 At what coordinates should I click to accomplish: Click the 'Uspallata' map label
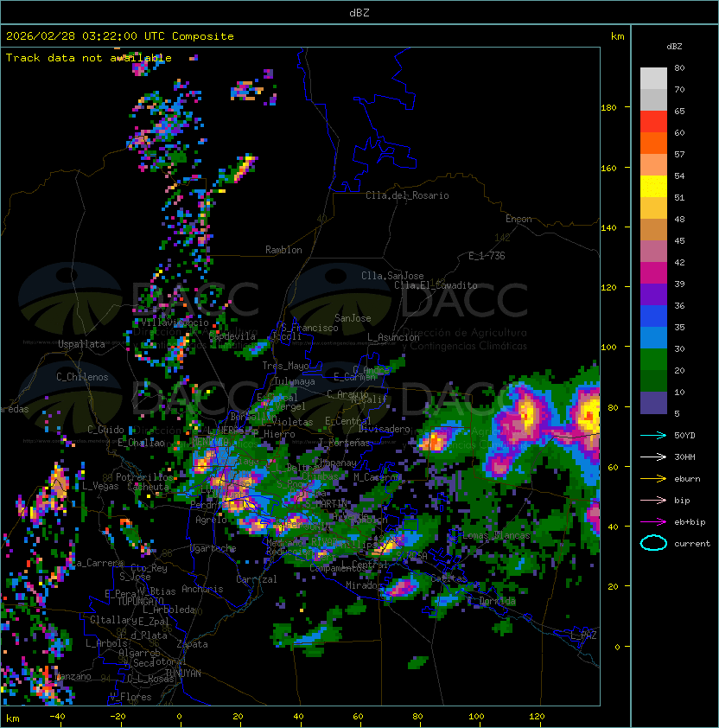coord(81,344)
